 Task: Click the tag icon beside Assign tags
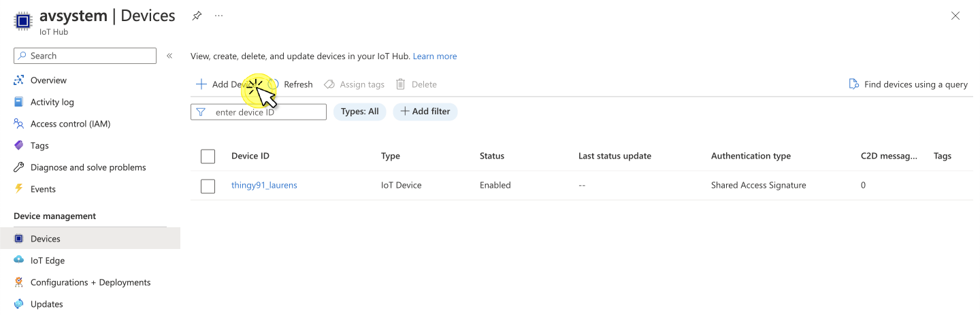click(329, 84)
